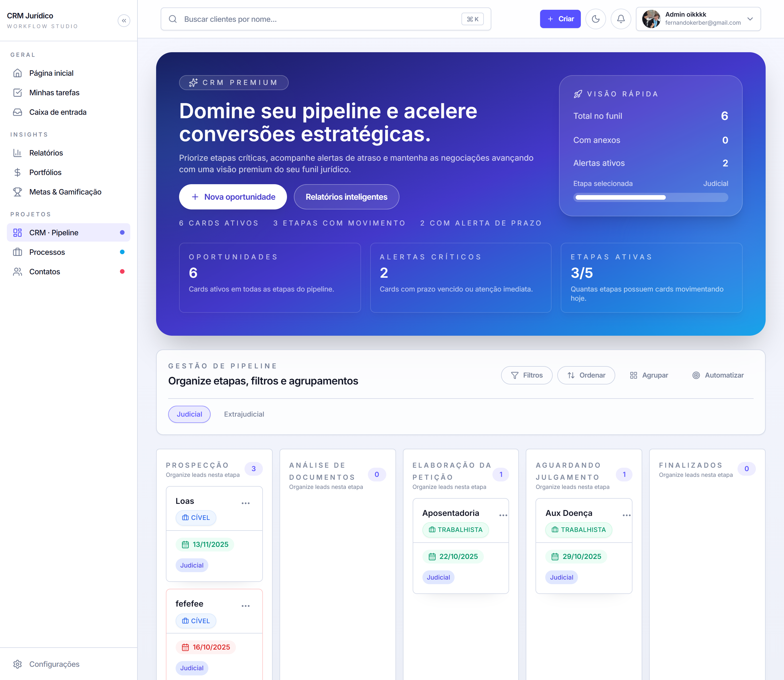Image resolution: width=784 pixels, height=680 pixels.
Task: Open Relatórios bar chart item
Action: (46, 153)
